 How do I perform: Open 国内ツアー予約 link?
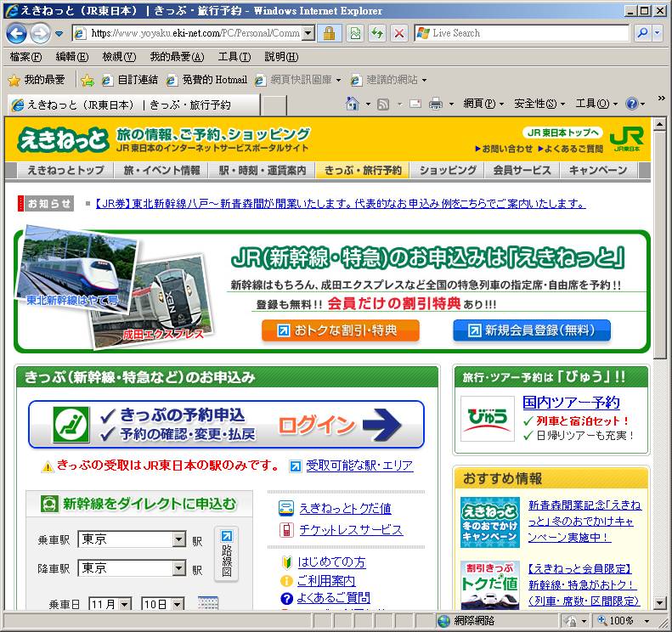571,402
